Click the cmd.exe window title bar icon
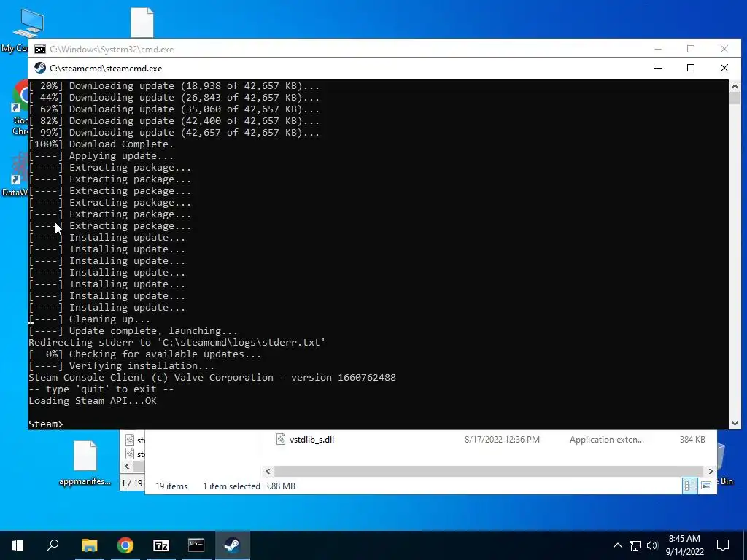747x560 pixels. (40, 50)
